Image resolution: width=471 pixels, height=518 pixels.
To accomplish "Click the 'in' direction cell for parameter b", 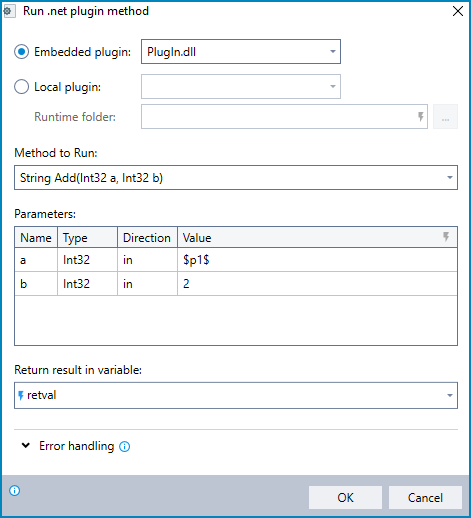I will tap(147, 284).
